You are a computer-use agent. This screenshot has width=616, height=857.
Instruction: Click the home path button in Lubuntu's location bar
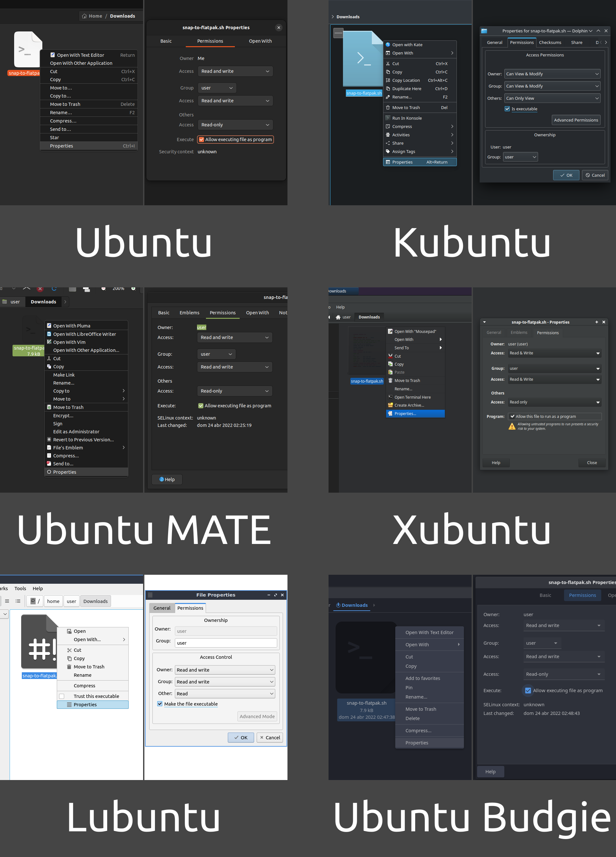click(53, 601)
